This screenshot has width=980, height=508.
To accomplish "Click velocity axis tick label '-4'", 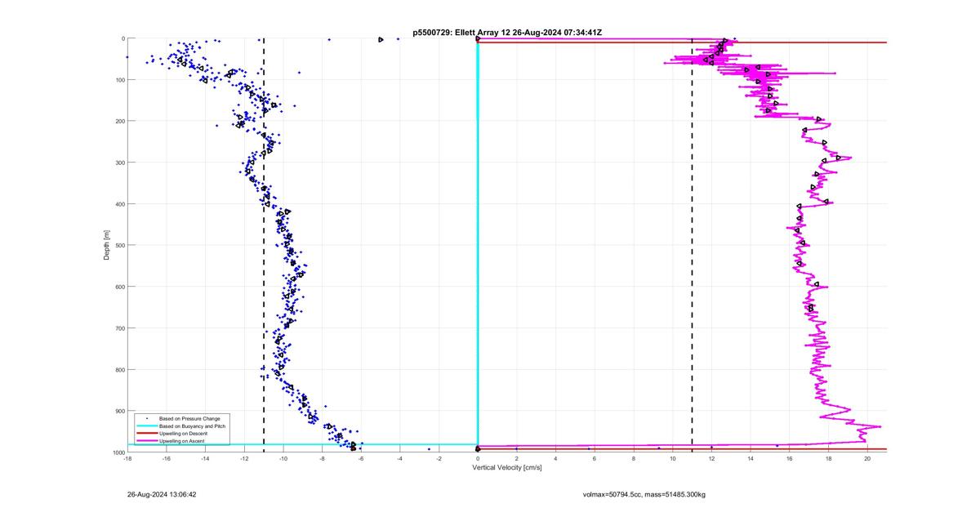I will 400,459.
